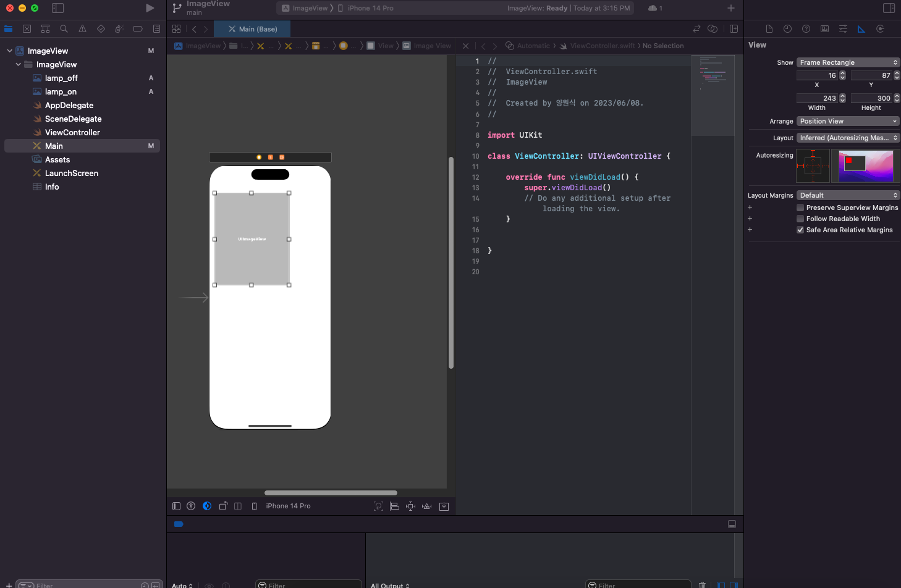
Task: Open the Report navigator
Action: [156, 29]
